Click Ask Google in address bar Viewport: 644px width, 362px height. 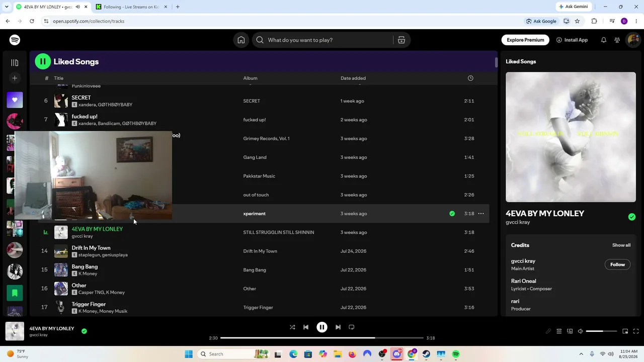coord(541,21)
